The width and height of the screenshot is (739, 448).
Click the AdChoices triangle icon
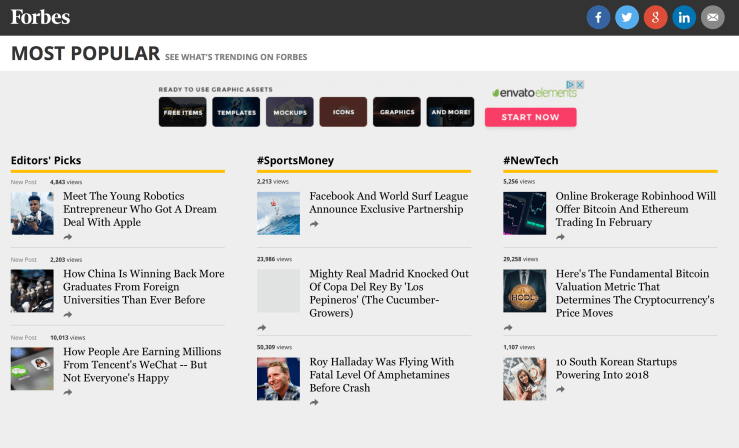[570, 84]
